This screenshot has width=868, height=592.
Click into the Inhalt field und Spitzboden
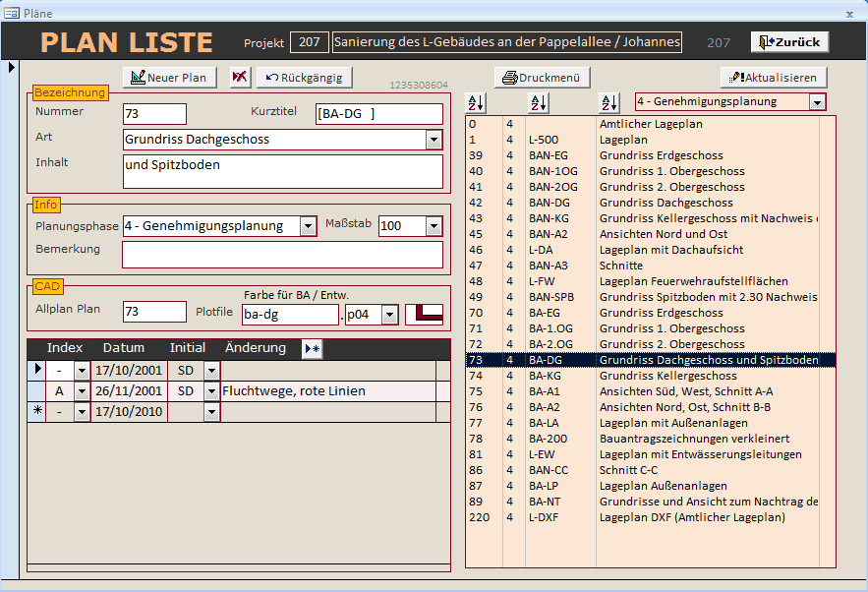(x=283, y=172)
